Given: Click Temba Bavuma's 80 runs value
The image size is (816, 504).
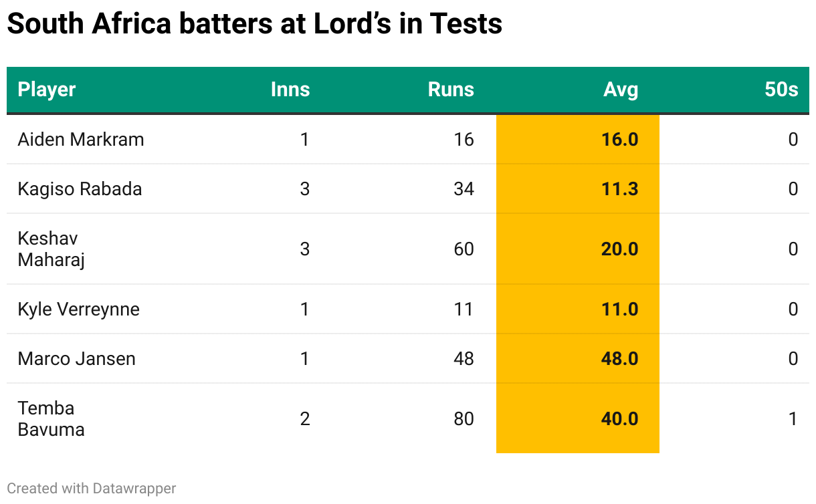Looking at the screenshot, I should coord(464,418).
